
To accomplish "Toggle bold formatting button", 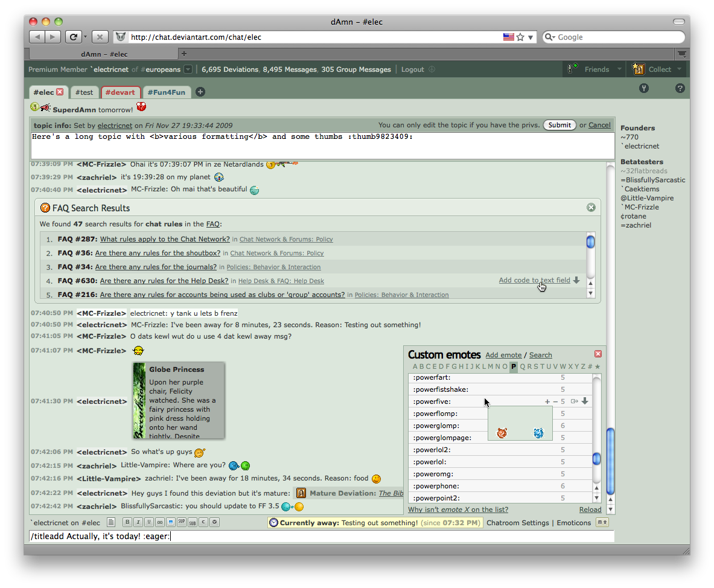I will click(x=127, y=522).
